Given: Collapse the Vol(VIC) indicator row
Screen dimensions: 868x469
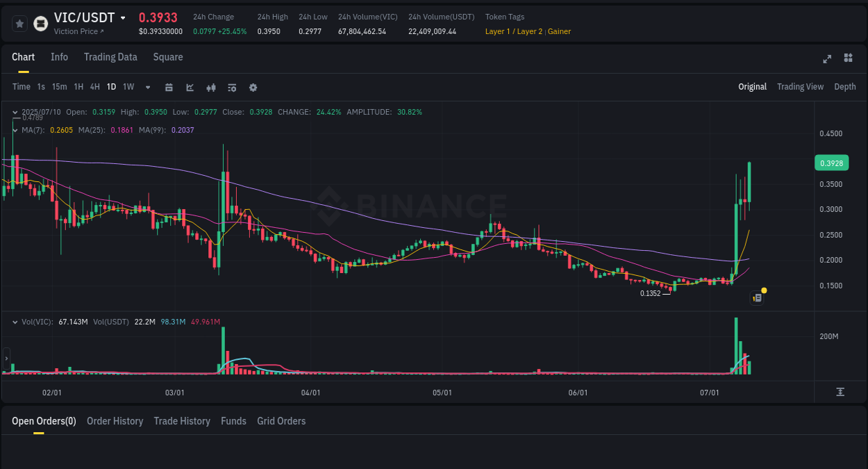Looking at the screenshot, I should (x=15, y=322).
